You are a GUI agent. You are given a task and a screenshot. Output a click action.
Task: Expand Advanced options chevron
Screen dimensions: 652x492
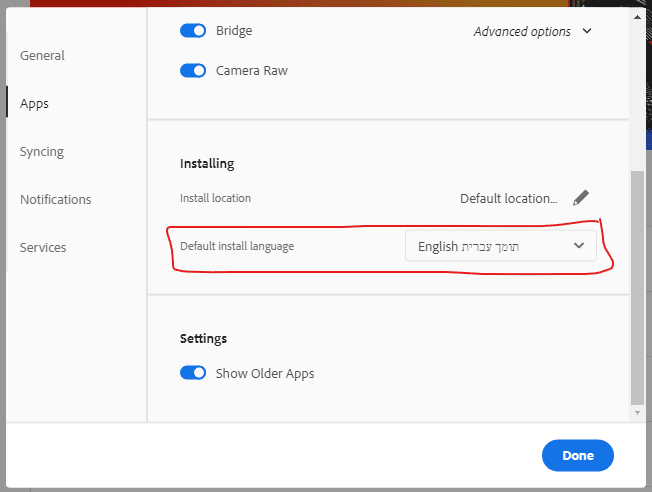point(587,31)
